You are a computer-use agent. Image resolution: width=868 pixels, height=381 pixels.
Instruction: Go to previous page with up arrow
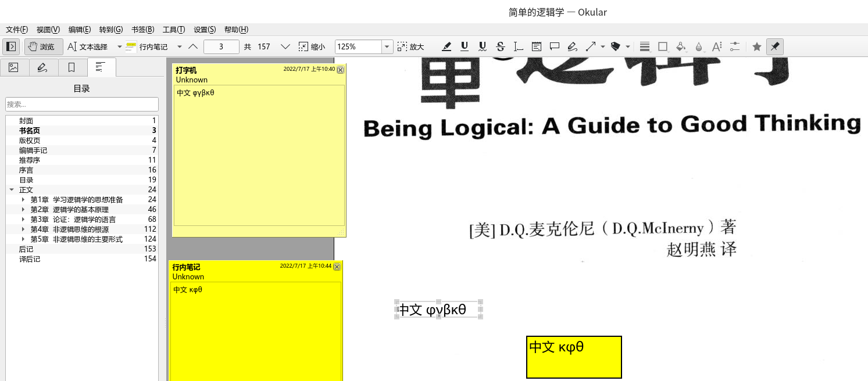[x=193, y=46]
